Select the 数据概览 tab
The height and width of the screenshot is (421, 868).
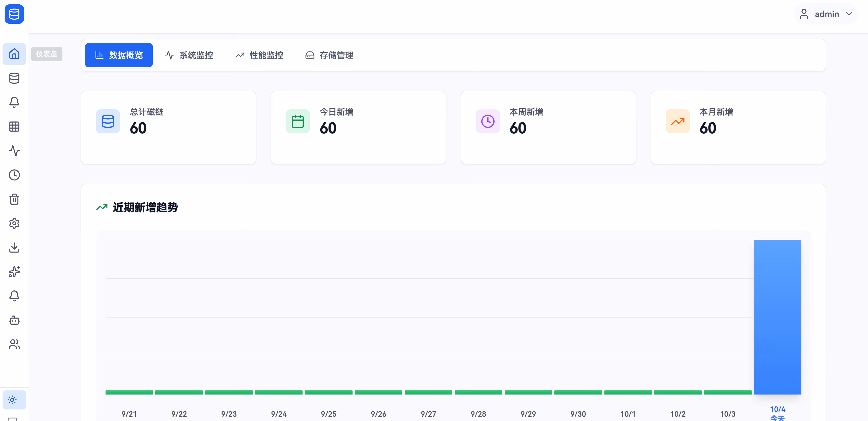[x=119, y=55]
